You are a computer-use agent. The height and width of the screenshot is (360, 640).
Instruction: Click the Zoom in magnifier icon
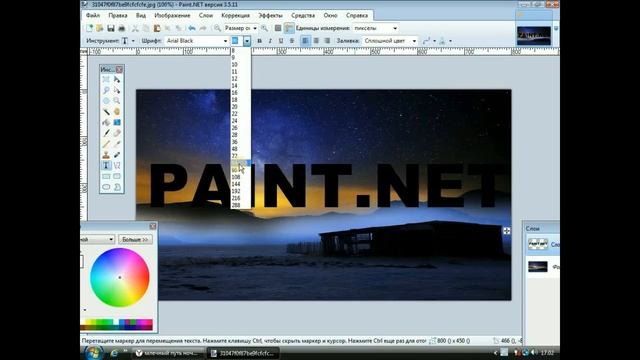click(x=264, y=28)
